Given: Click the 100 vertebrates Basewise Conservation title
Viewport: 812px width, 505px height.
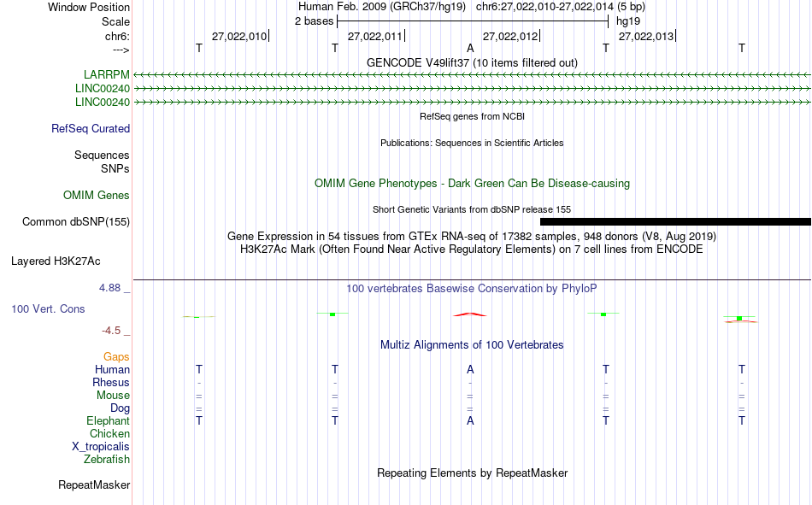Looking at the screenshot, I should coord(472,289).
